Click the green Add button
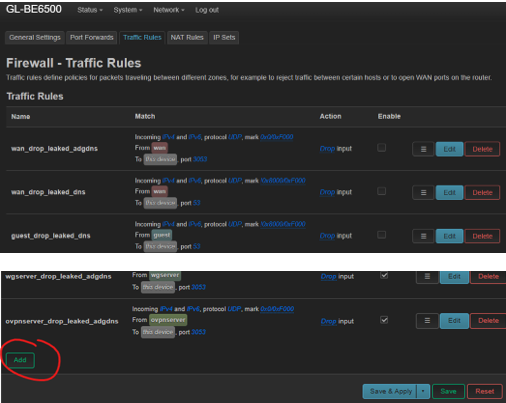 pos(20,360)
